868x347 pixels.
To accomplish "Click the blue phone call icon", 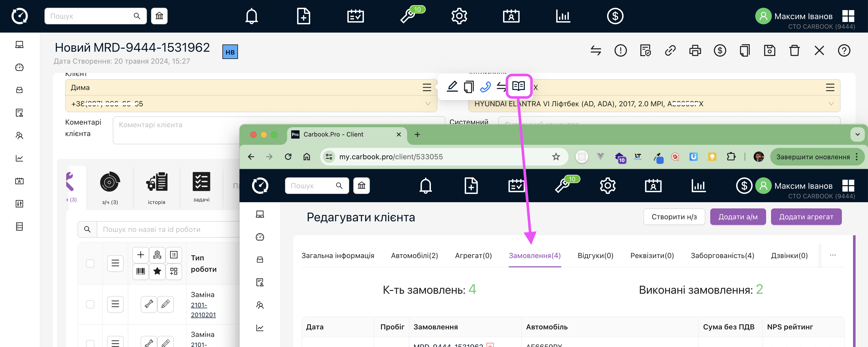I will click(485, 87).
